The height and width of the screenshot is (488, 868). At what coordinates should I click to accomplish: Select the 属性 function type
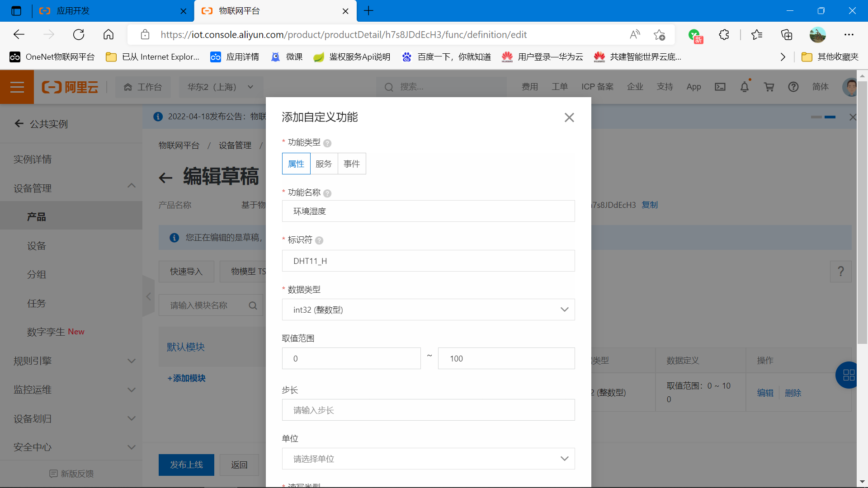click(x=296, y=164)
